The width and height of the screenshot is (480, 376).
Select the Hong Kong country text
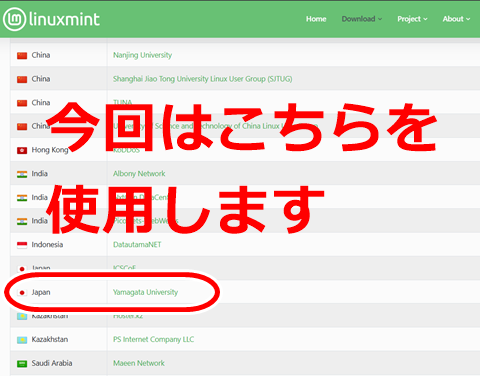pyautogui.click(x=50, y=150)
